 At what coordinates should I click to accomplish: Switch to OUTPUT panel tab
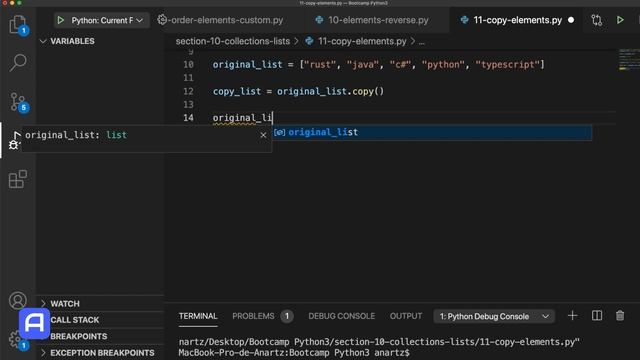406,316
